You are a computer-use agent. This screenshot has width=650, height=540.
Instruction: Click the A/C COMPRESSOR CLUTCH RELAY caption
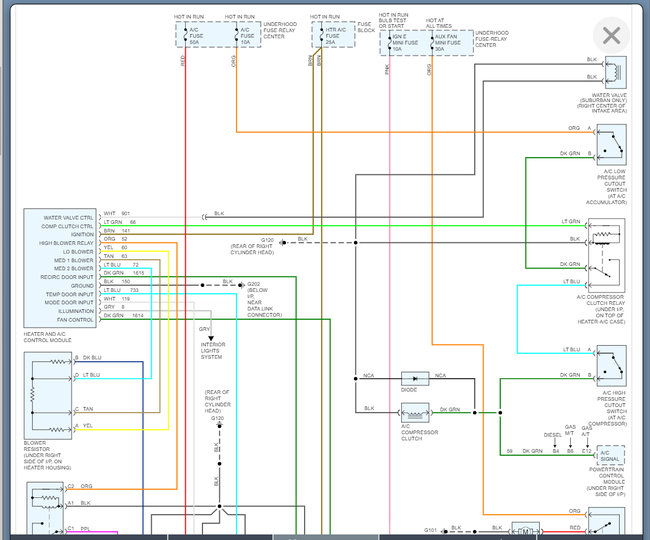click(601, 309)
